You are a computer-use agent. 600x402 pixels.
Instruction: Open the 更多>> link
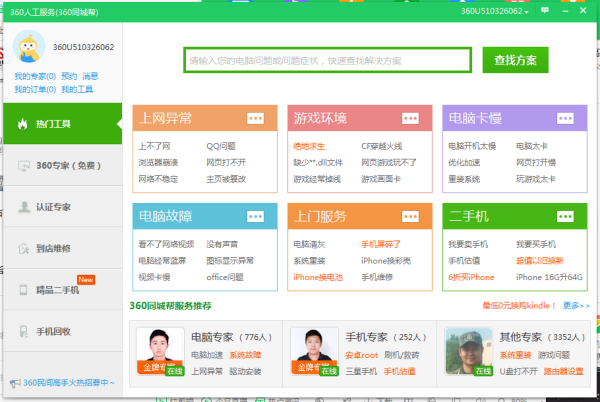pos(576,306)
